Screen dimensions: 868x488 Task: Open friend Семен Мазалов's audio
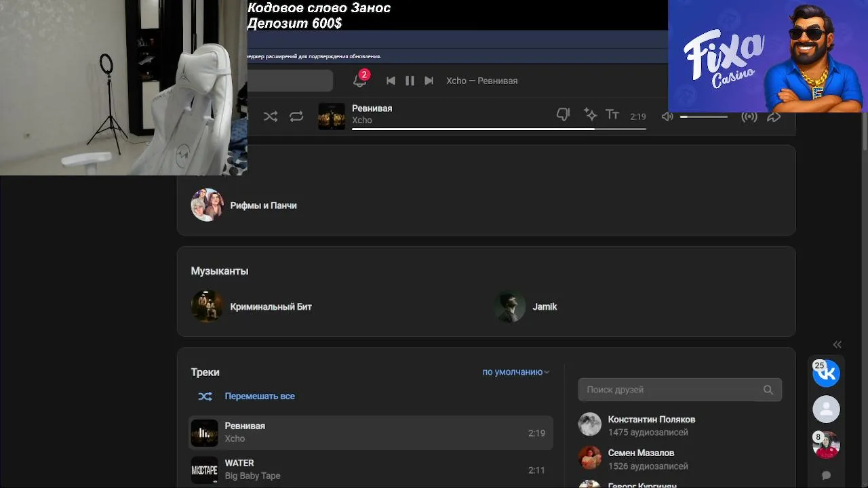coord(641,453)
